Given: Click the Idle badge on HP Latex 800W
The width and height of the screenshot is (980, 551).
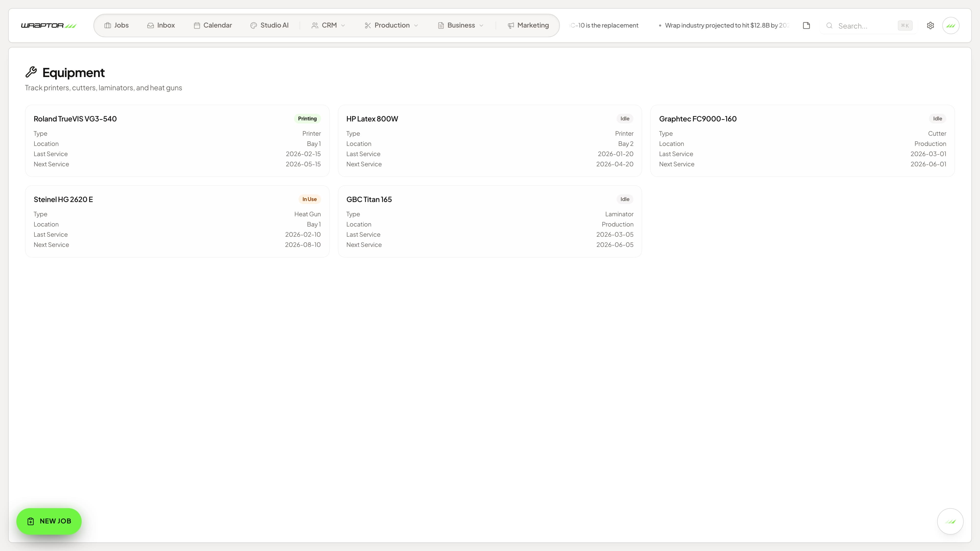Looking at the screenshot, I should pyautogui.click(x=625, y=119).
